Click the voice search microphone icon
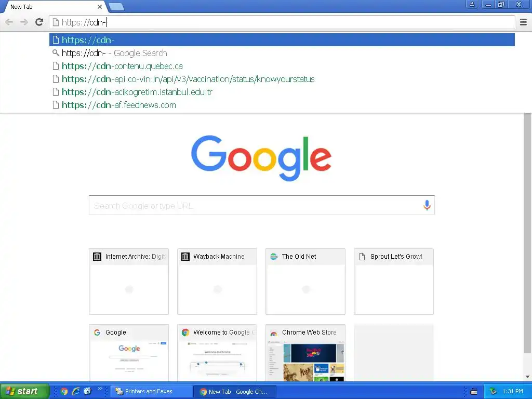This screenshot has height=399, width=532. click(427, 205)
